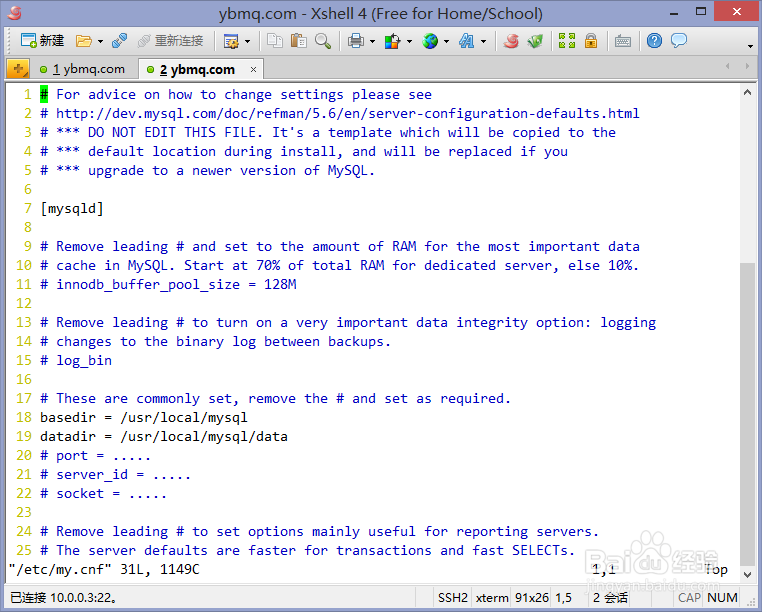Click the NUM indicator in status bar
Image resolution: width=762 pixels, height=612 pixels.
tap(722, 597)
